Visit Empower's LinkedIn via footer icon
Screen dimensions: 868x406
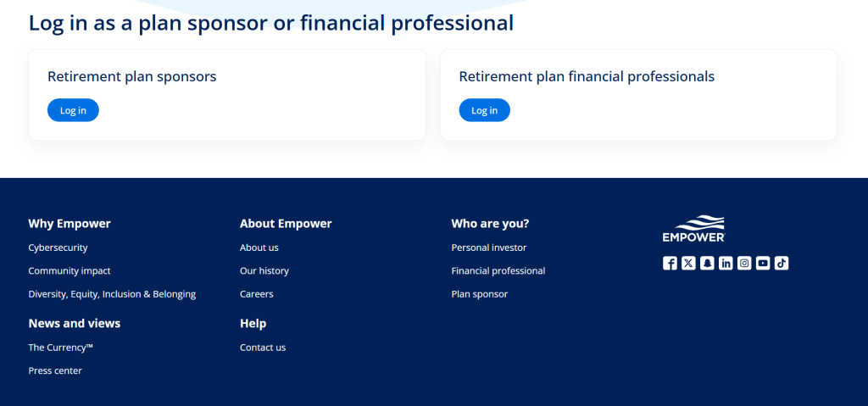726,264
